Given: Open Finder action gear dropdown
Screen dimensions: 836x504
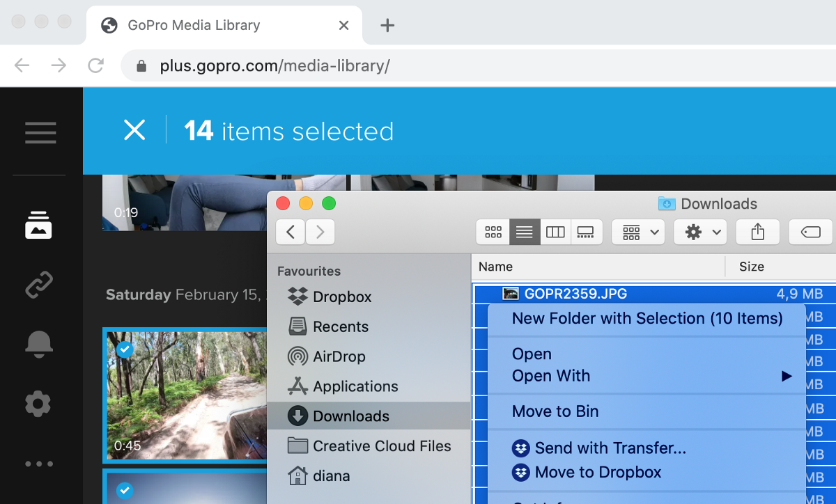Looking at the screenshot, I should pyautogui.click(x=700, y=232).
